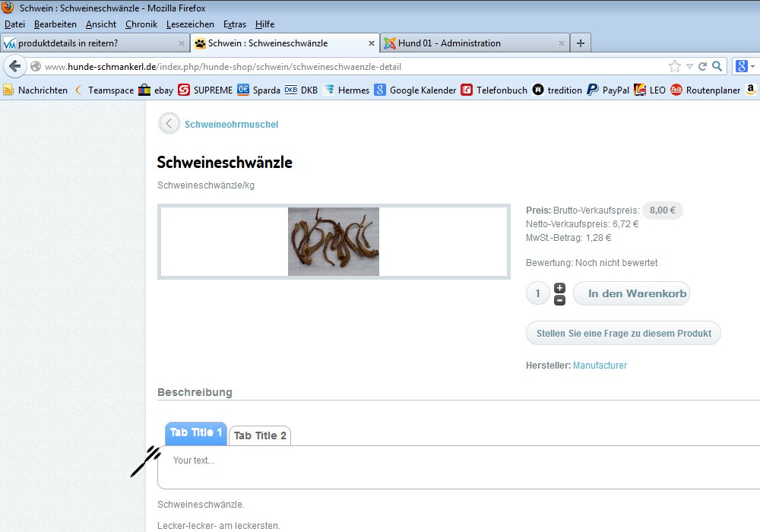Click the round back arrow beside Schweineohrmuschel
The image size is (760, 532).
(x=169, y=124)
